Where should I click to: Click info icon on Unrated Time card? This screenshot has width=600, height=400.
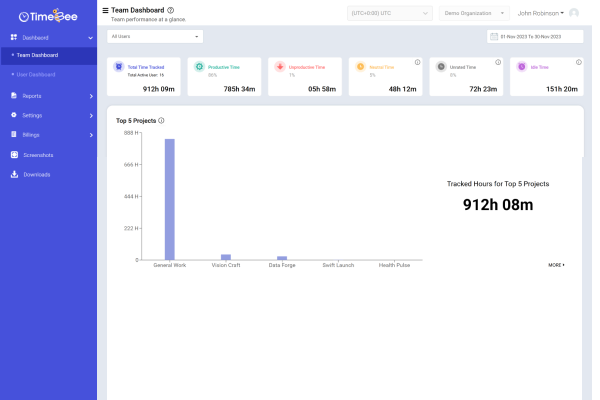tap(498, 62)
